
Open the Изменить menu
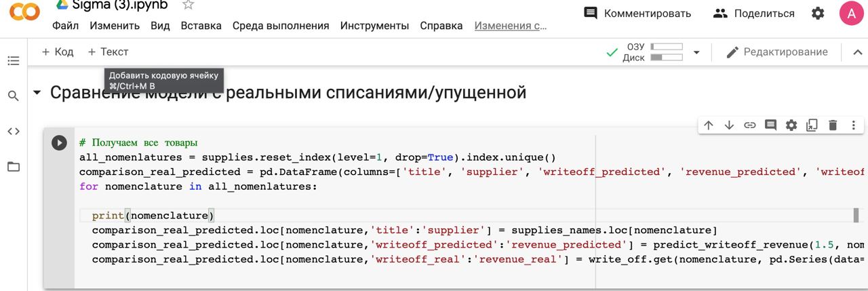(115, 26)
